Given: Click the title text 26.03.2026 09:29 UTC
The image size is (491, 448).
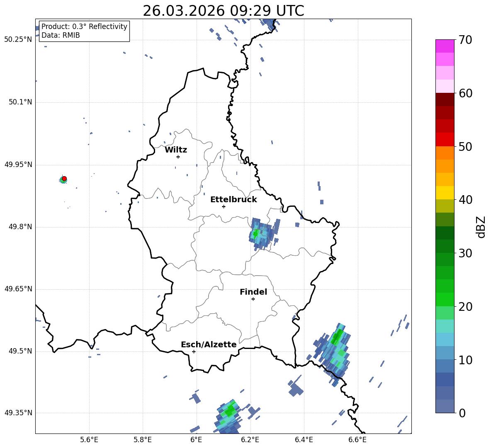Looking at the screenshot, I should point(223,11).
